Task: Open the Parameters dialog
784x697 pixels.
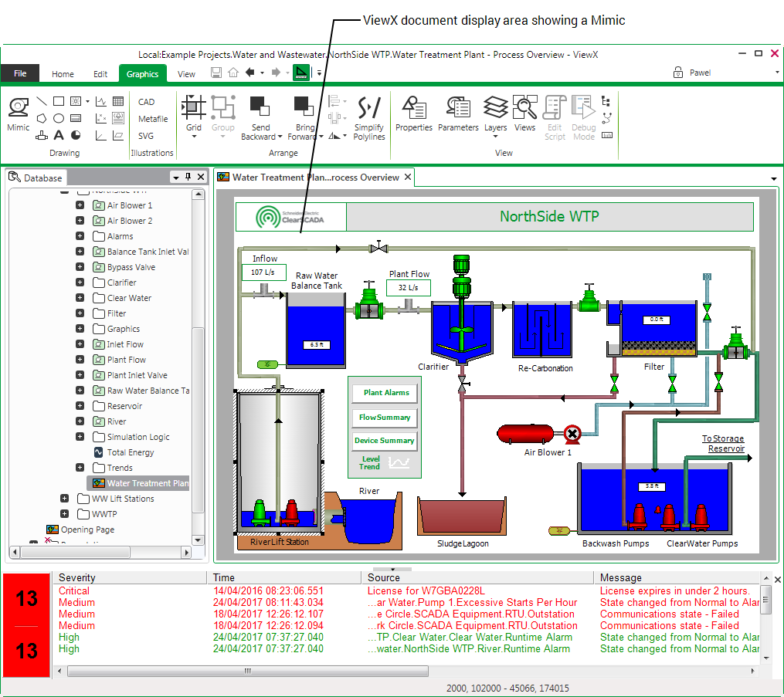Action: (x=458, y=113)
